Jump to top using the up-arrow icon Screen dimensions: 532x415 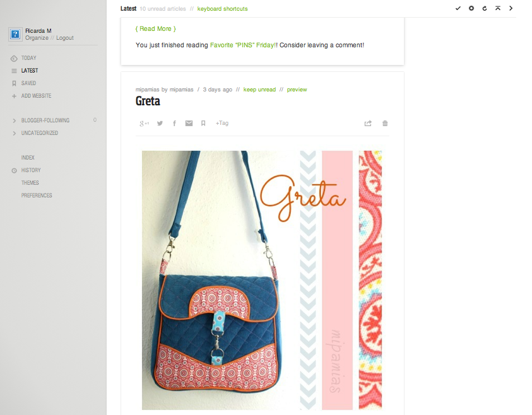(x=498, y=8)
